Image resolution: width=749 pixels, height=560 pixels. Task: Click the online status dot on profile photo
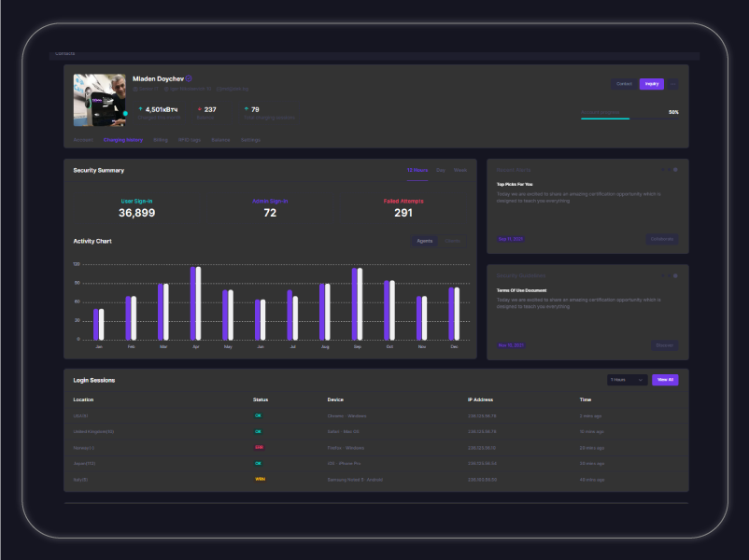(x=125, y=114)
